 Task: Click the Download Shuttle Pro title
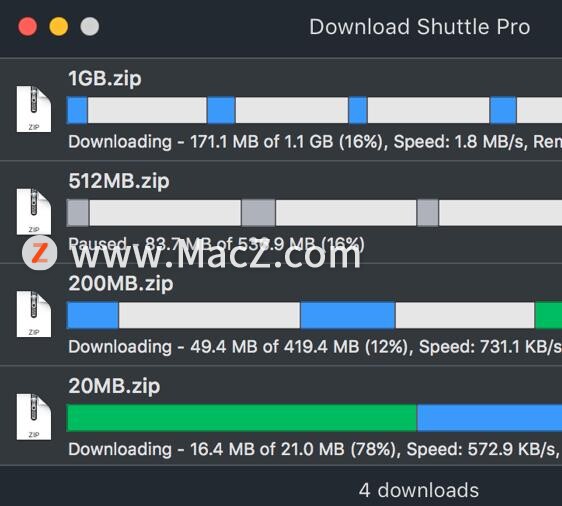coord(420,27)
